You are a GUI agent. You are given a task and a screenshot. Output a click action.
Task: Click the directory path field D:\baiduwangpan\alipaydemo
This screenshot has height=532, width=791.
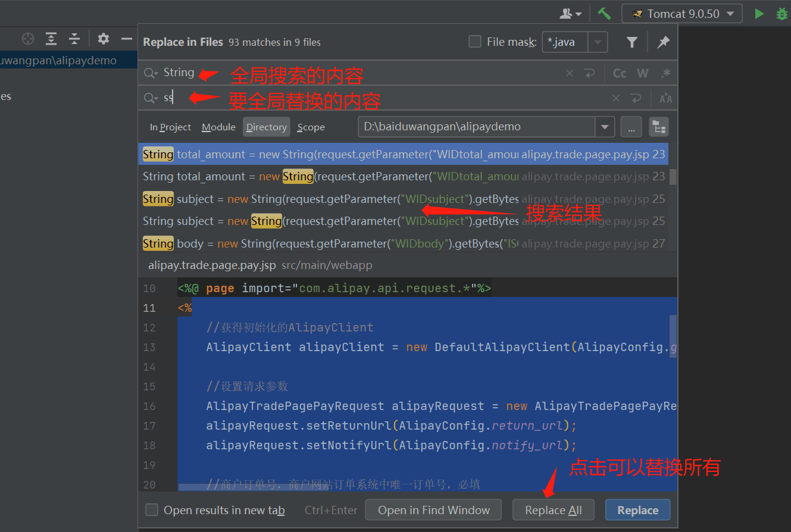coord(476,127)
